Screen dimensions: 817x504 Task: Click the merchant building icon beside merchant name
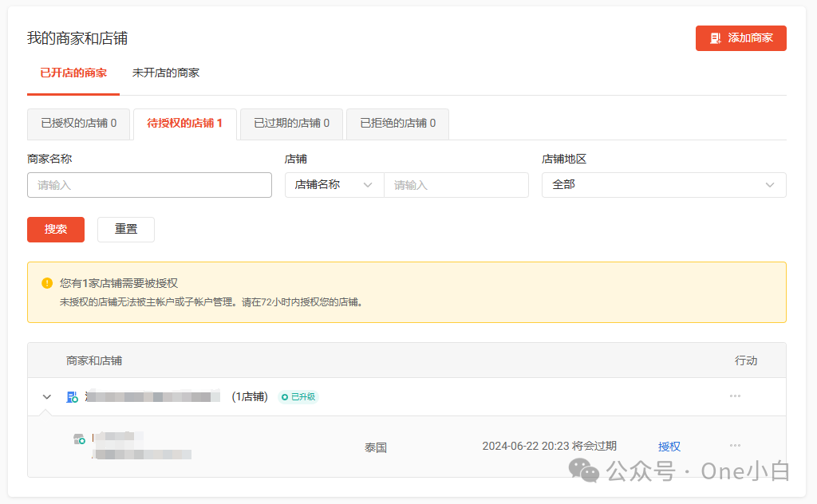pos(72,396)
